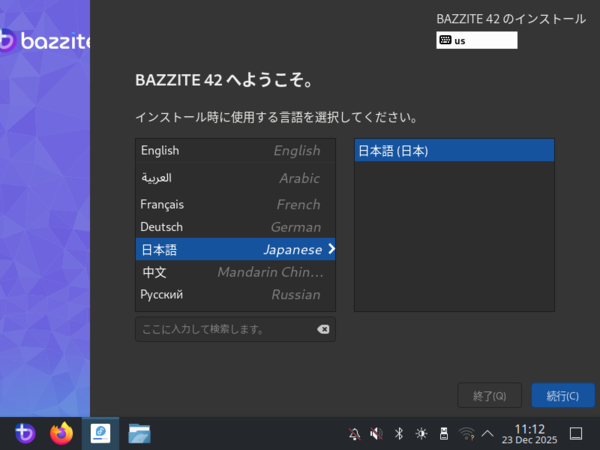Select English in the language list
This screenshot has width=600, height=450.
point(235,151)
